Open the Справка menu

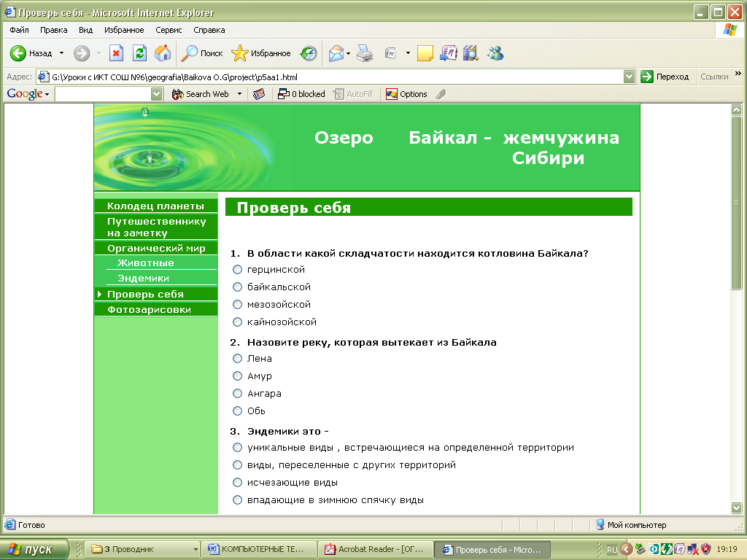[x=209, y=30]
